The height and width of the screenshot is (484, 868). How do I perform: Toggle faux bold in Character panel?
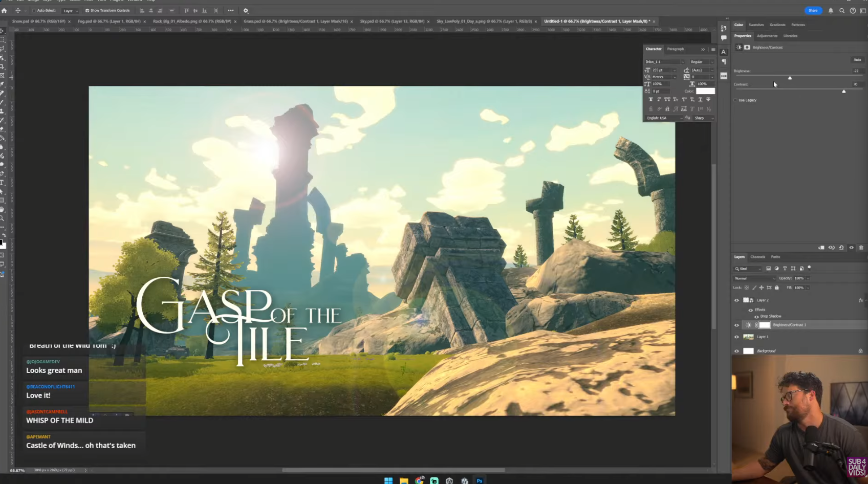(650, 99)
